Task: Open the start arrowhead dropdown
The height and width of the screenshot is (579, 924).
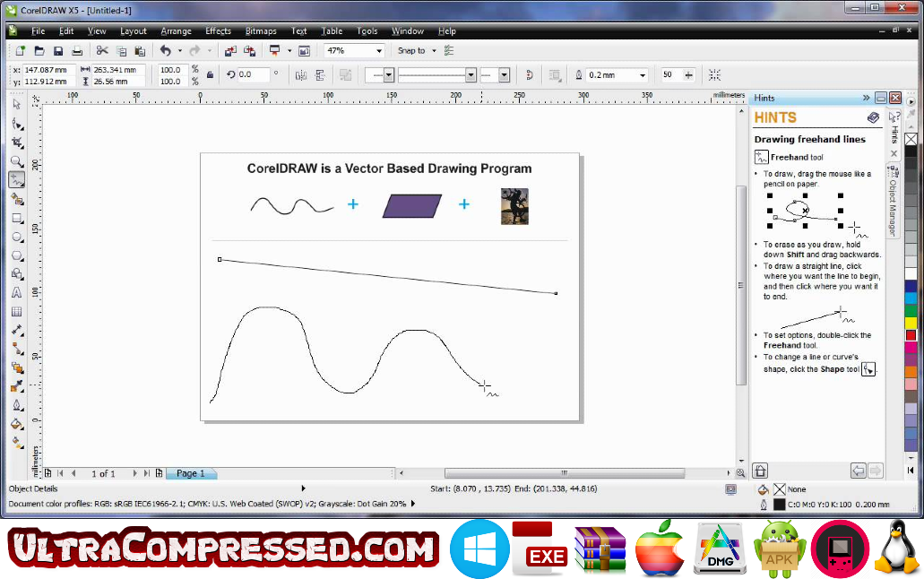Action: point(388,75)
